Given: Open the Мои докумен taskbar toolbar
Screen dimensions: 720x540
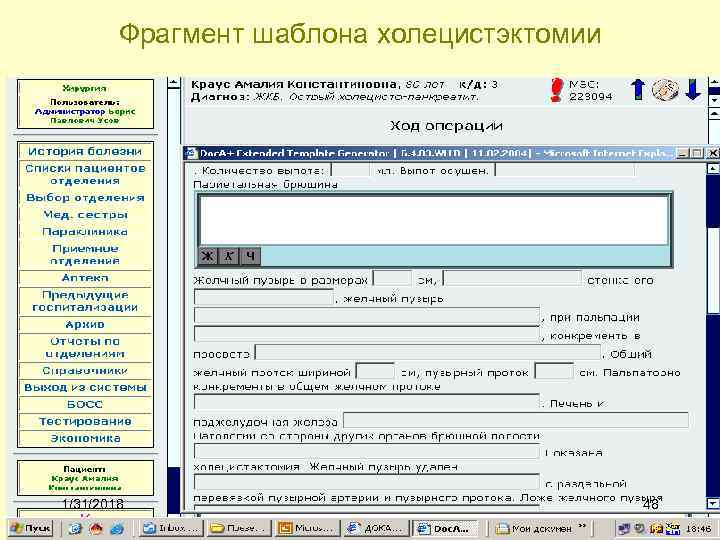Looking at the screenshot, I should 534,529.
